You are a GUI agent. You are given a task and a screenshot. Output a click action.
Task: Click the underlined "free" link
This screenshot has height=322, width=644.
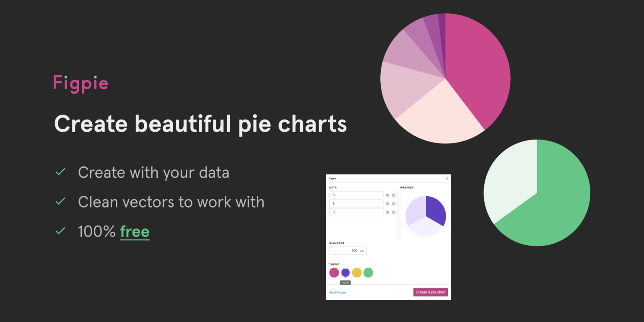(x=135, y=231)
